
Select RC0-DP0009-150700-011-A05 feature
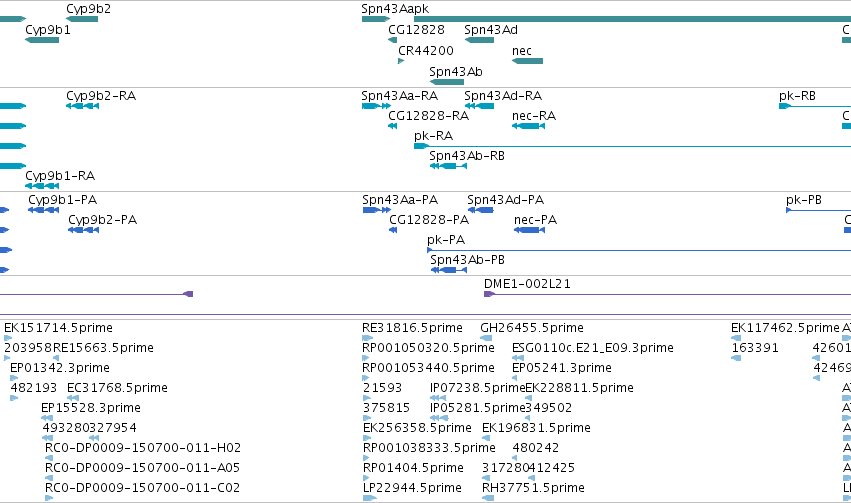click(x=49, y=479)
